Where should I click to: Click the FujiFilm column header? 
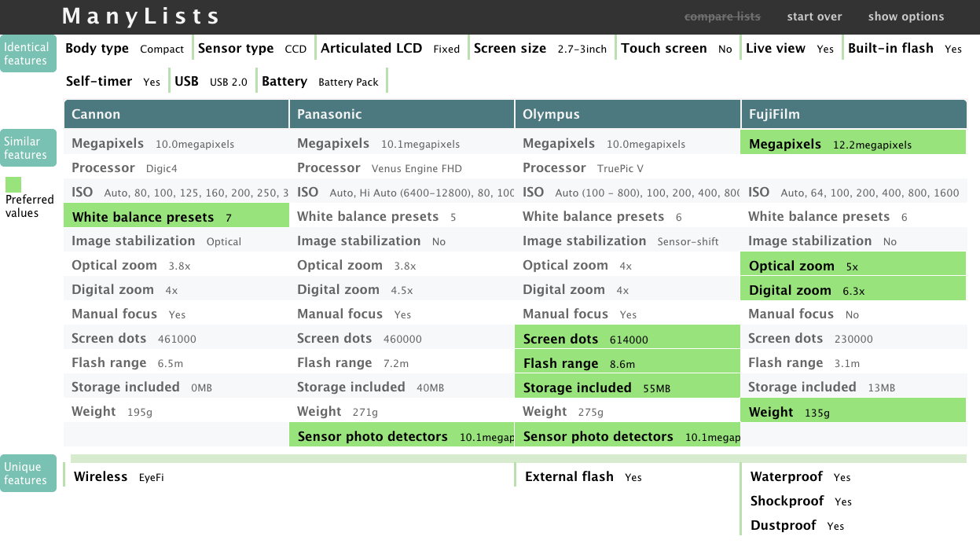[853, 114]
